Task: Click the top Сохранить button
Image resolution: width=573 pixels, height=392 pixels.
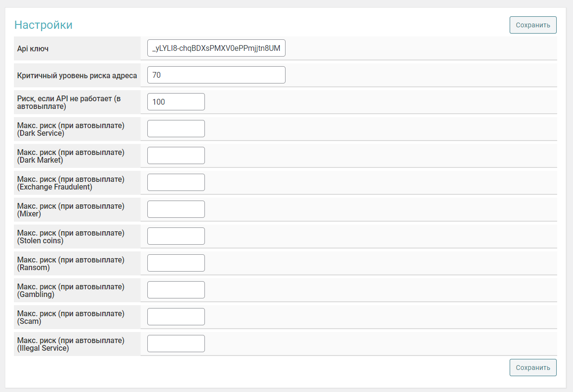Action: 533,25
